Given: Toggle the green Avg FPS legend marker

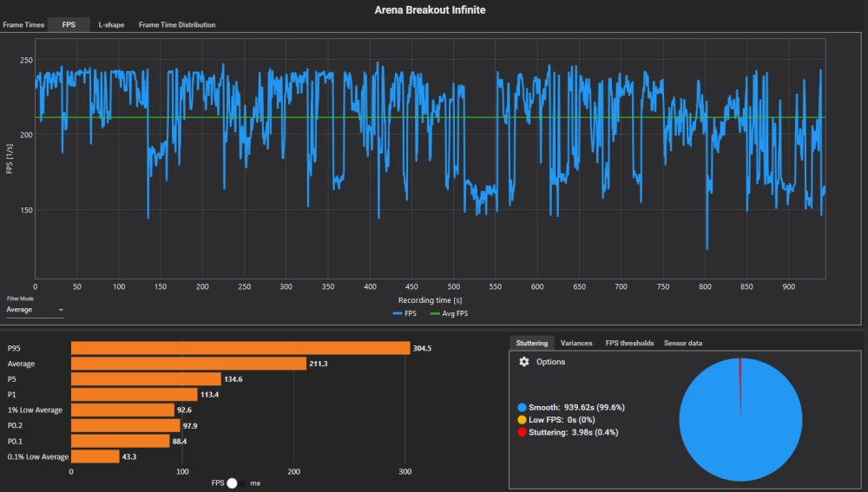Looking at the screenshot, I should pyautogui.click(x=436, y=313).
